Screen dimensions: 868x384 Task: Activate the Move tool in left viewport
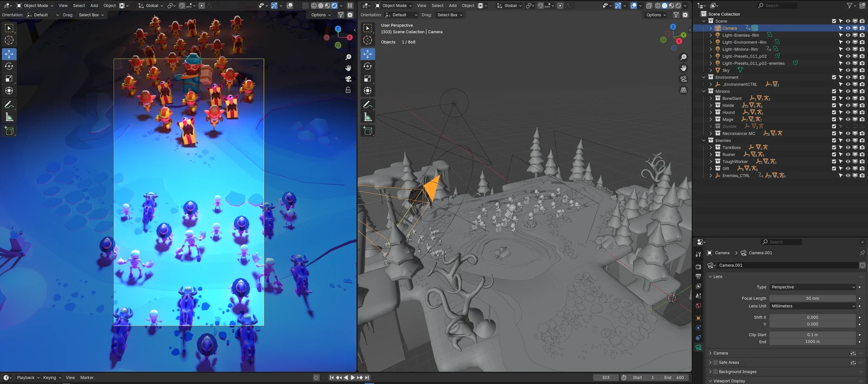click(x=9, y=54)
